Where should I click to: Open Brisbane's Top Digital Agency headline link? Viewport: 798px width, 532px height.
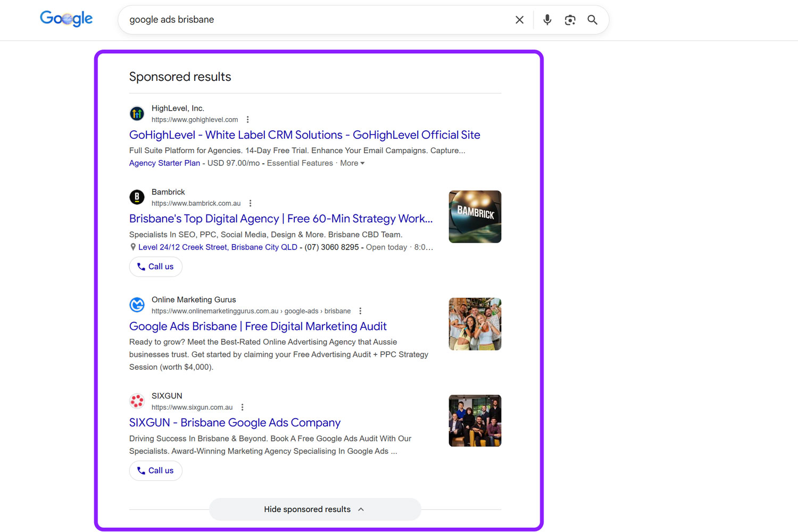[281, 219]
